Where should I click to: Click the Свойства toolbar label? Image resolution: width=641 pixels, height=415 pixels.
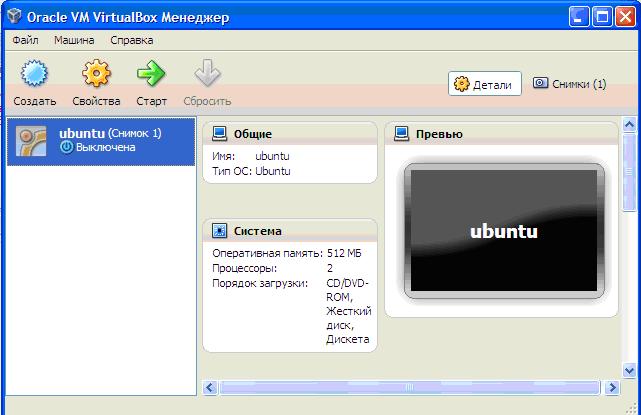point(96,101)
